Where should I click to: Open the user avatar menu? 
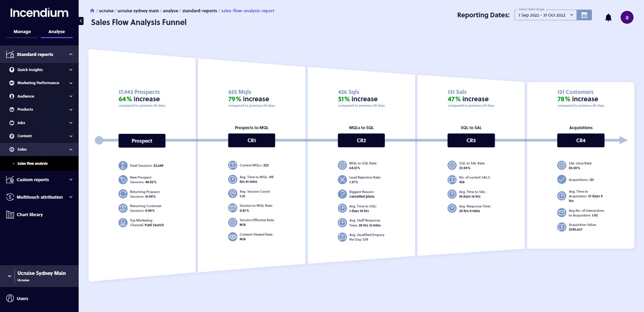coord(627,17)
